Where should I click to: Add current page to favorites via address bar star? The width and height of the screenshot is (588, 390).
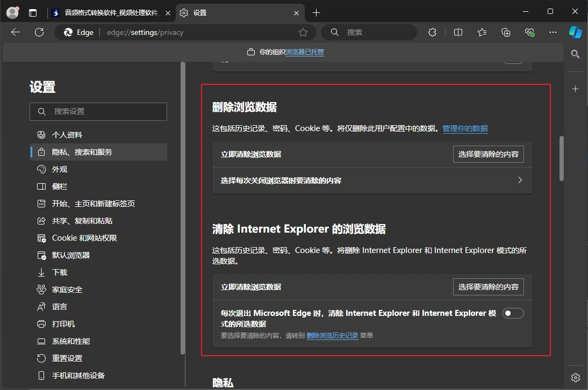coord(303,32)
